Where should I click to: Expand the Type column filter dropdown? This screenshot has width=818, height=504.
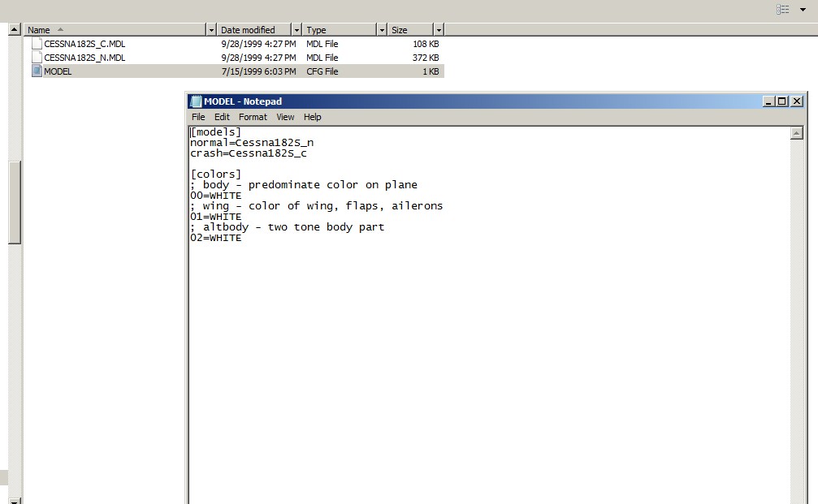[x=382, y=30]
